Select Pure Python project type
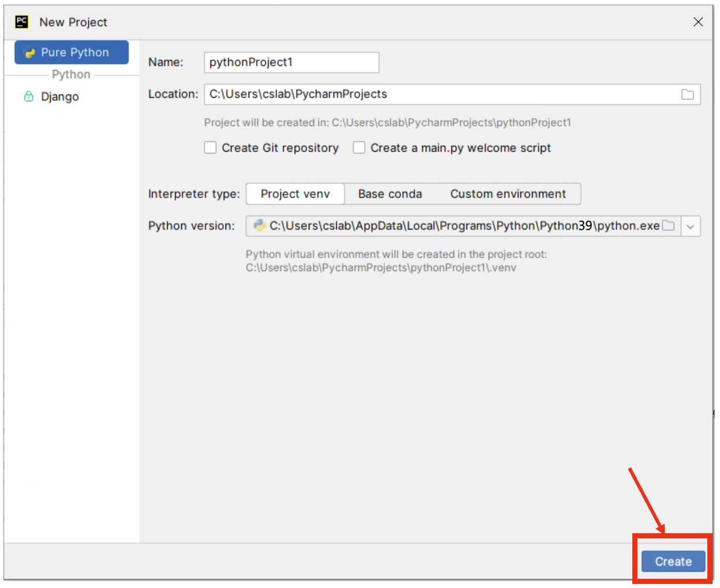Image resolution: width=720 pixels, height=588 pixels. (72, 52)
